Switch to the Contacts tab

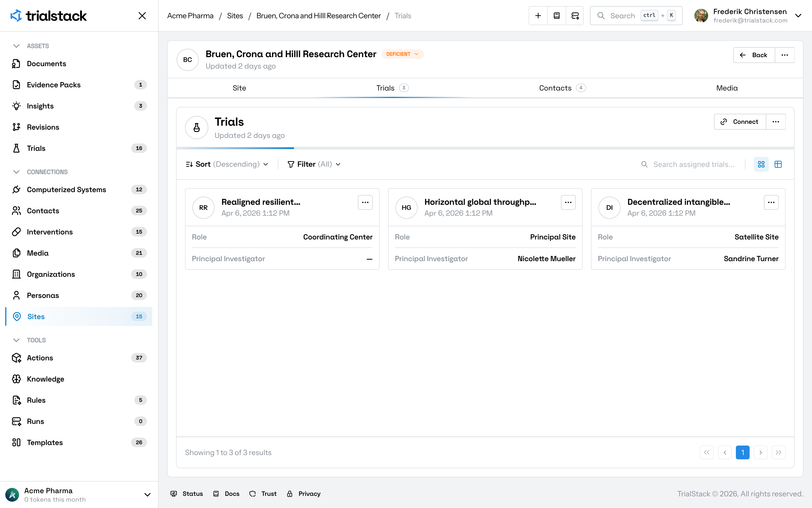click(x=562, y=88)
